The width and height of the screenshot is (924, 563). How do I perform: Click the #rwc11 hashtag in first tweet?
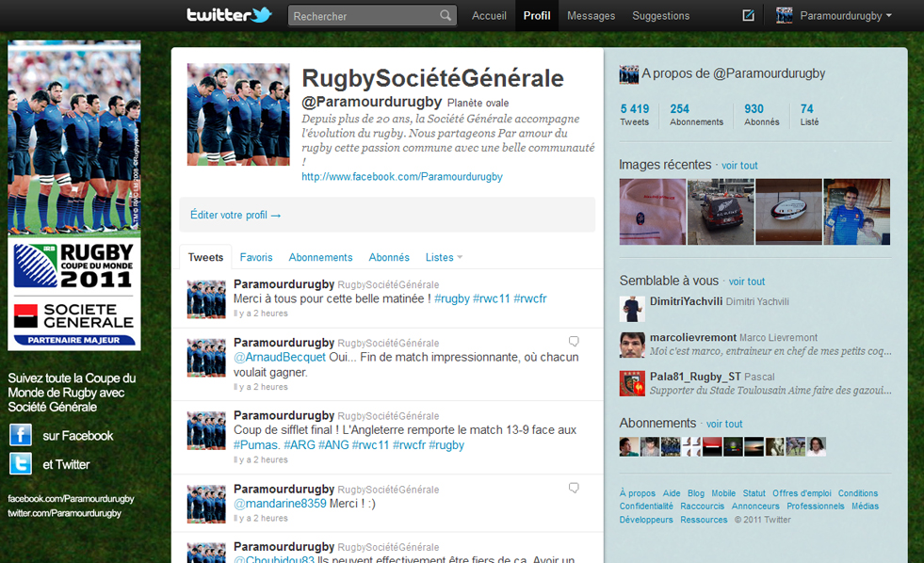(492, 298)
